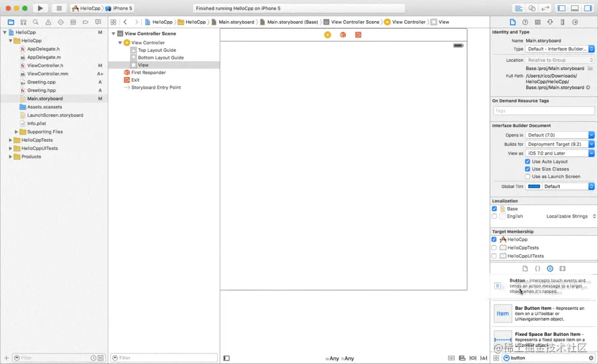
Task: Toggle the Navigator panel visibility
Action: 561,8
